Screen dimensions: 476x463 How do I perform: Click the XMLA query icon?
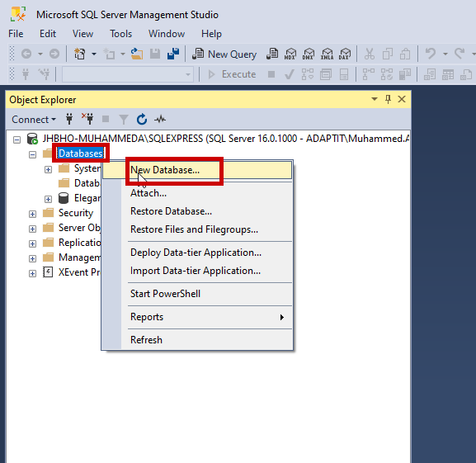(328, 54)
